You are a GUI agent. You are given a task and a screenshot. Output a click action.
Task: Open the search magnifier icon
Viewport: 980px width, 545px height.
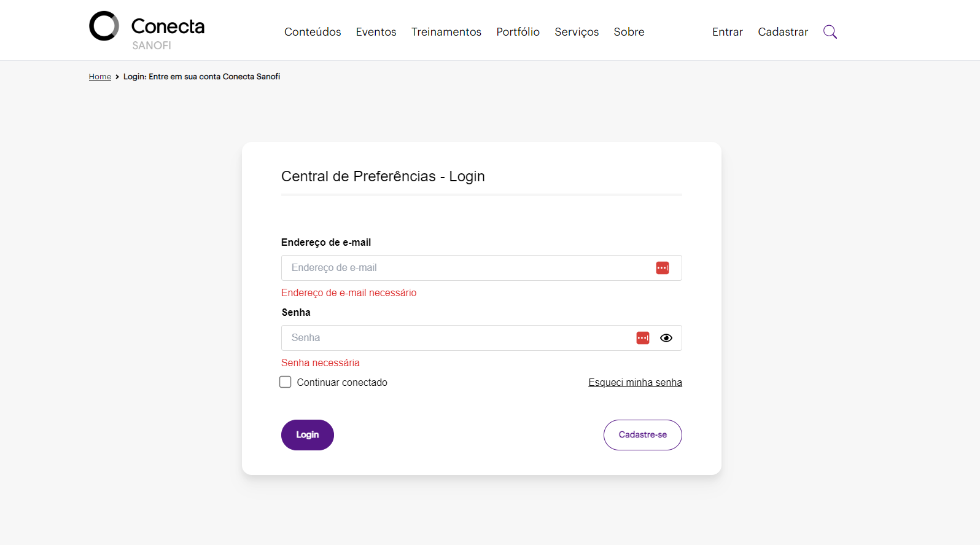coord(830,32)
